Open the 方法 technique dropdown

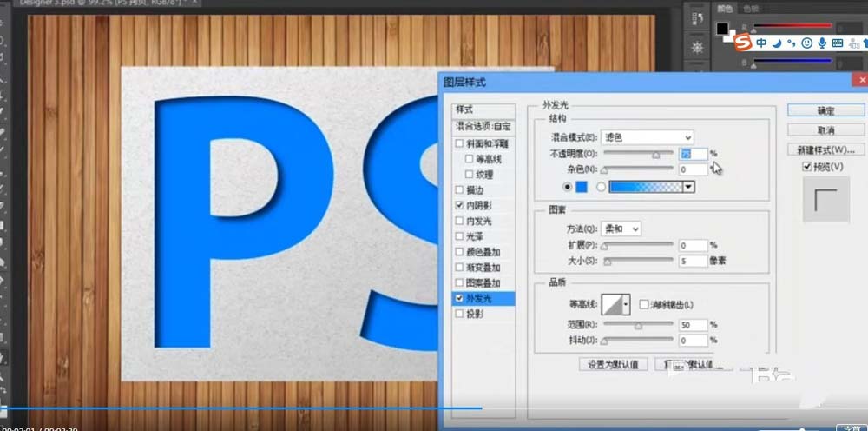click(621, 229)
